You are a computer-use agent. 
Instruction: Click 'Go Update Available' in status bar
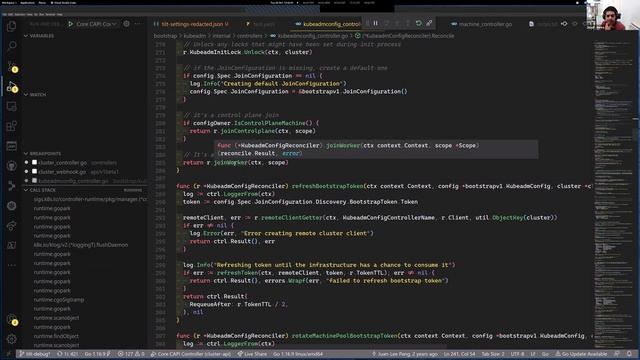581,354
